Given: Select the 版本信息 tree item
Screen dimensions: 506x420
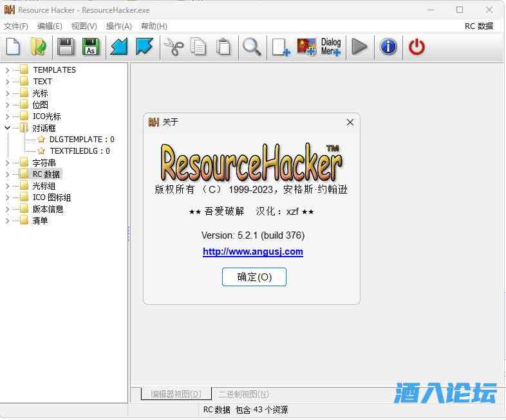Looking at the screenshot, I should (x=48, y=209).
